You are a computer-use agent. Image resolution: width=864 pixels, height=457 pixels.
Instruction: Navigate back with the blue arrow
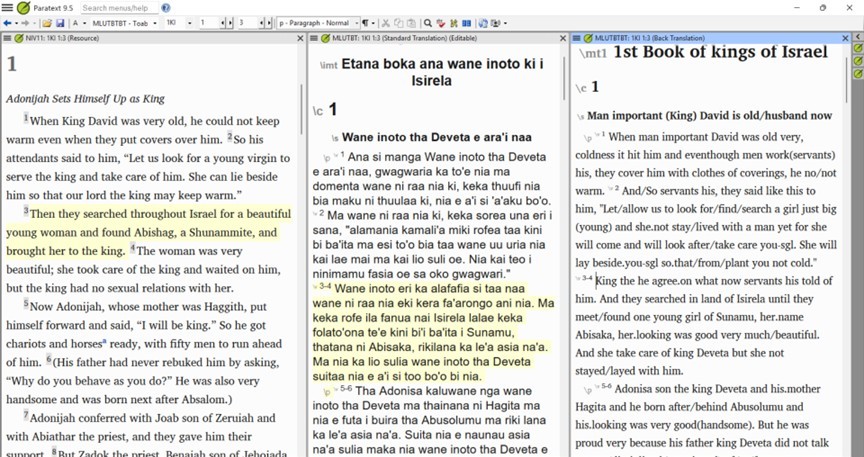tap(8, 23)
